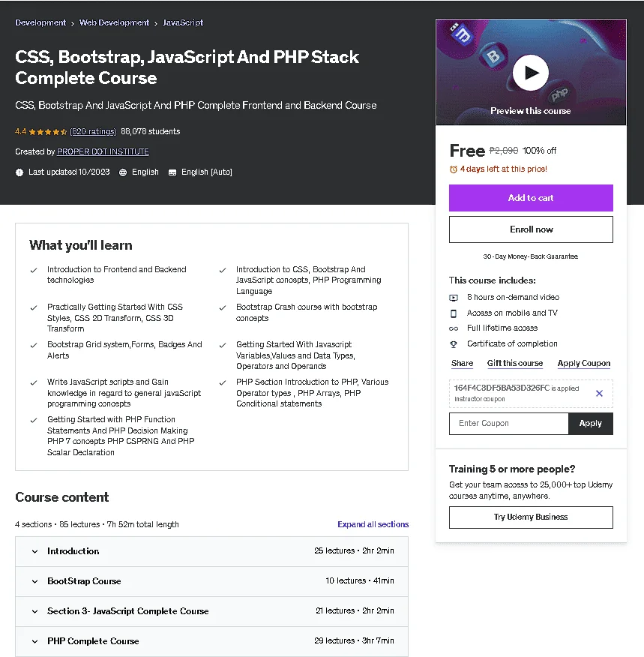The width and height of the screenshot is (644, 657).
Task: Open the JavaScript breadcrumb
Action: pos(183,22)
